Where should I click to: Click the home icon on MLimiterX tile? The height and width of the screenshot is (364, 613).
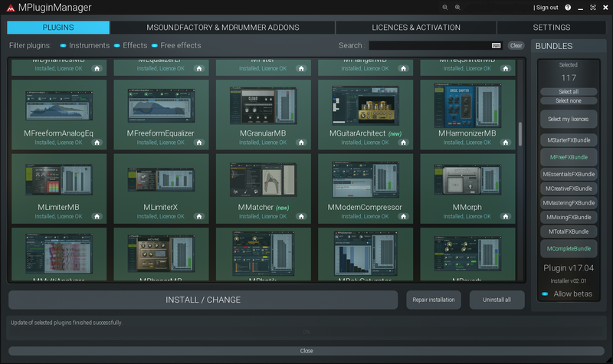pyautogui.click(x=199, y=216)
